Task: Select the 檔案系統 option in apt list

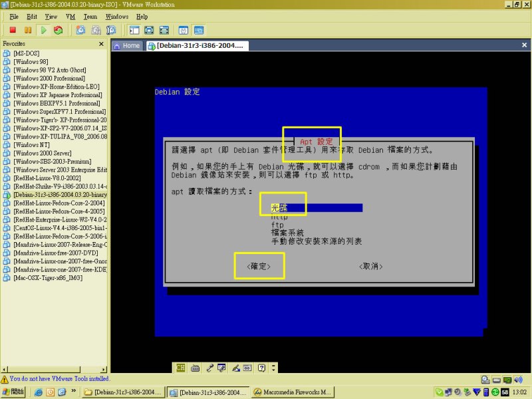Action: pyautogui.click(x=287, y=233)
